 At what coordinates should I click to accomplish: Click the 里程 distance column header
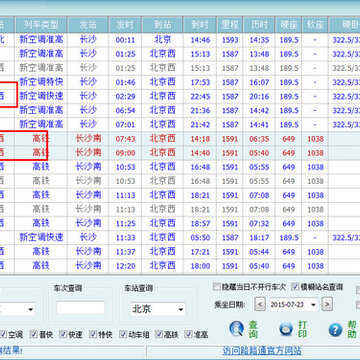pyautogui.click(x=230, y=24)
